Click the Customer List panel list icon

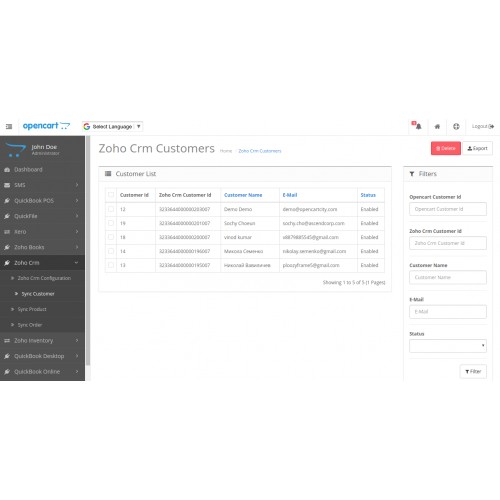point(108,174)
